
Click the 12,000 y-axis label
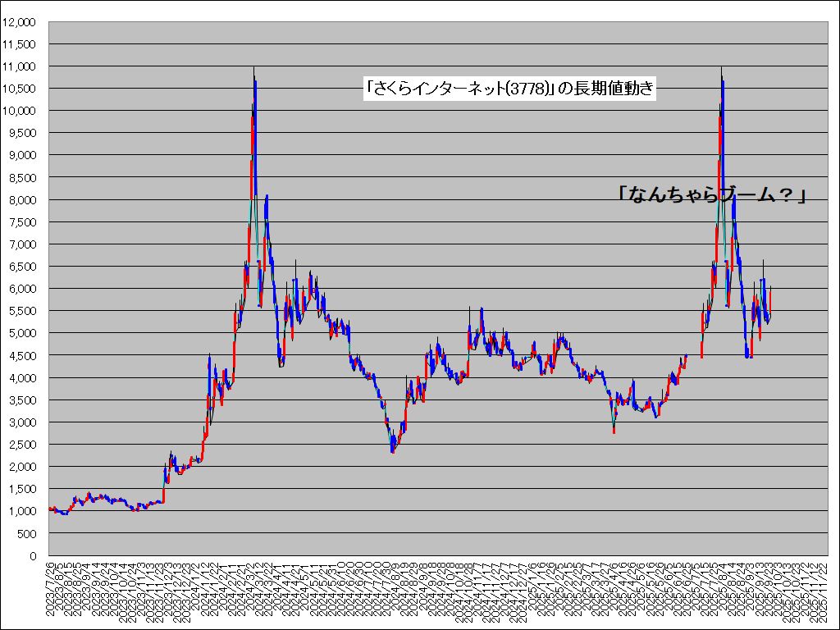[x=19, y=22]
